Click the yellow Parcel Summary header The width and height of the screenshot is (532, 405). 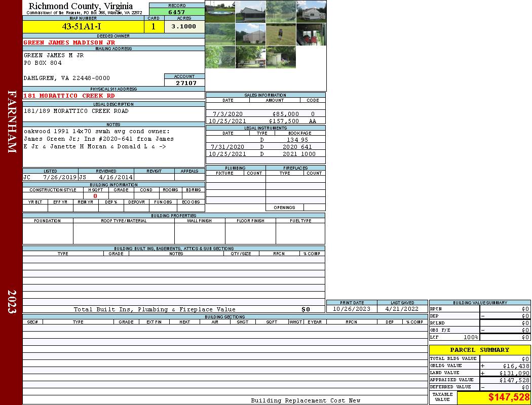479,350
